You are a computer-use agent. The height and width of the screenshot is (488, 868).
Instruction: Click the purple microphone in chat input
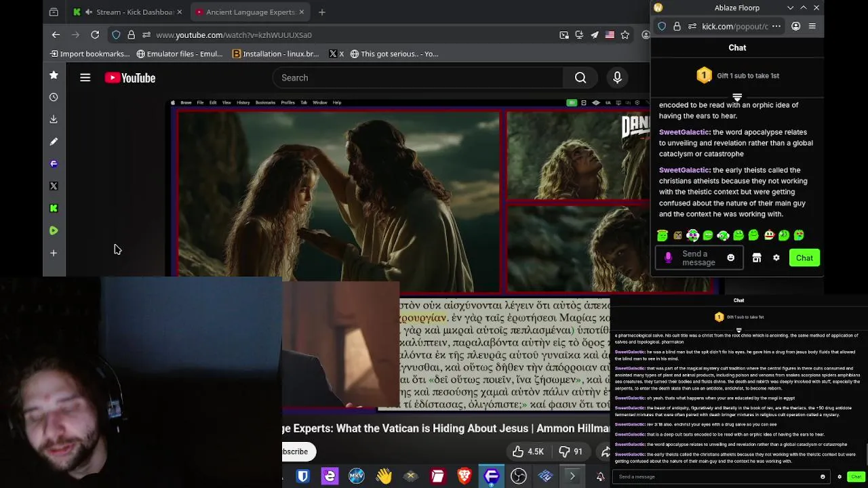668,258
